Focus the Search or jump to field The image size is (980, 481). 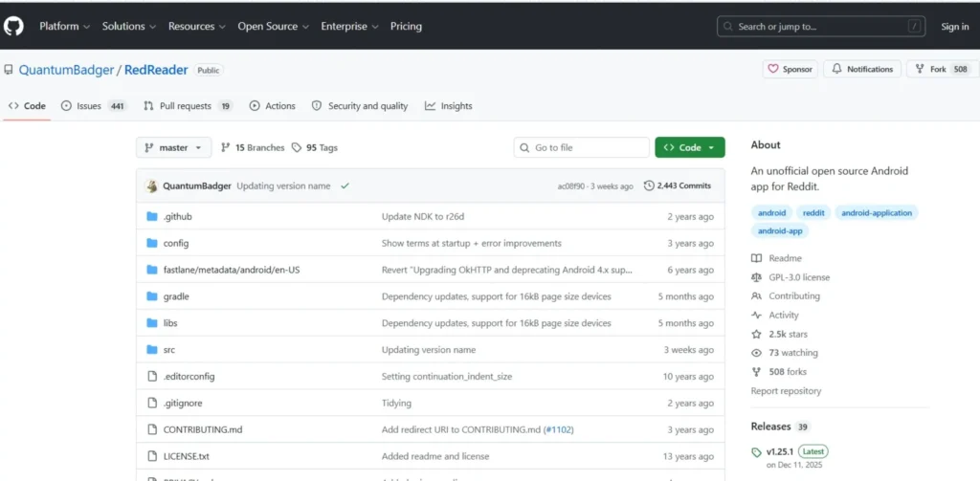820,27
